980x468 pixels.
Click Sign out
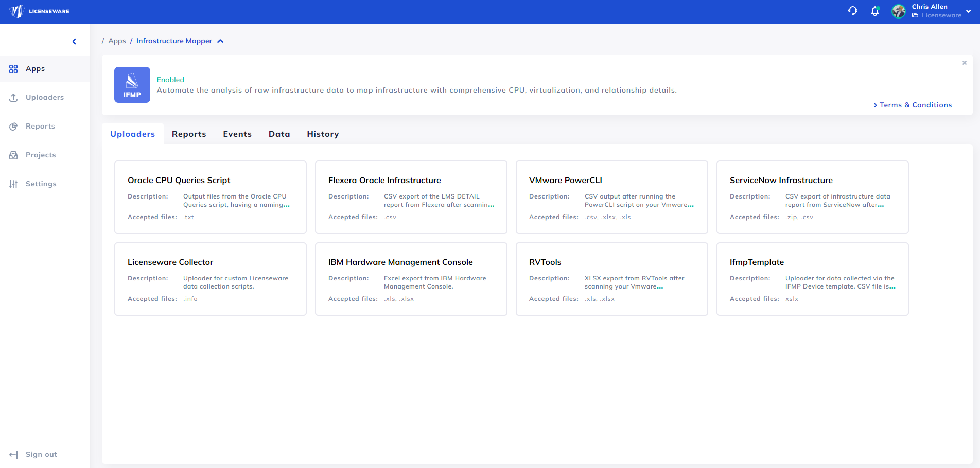(41, 455)
